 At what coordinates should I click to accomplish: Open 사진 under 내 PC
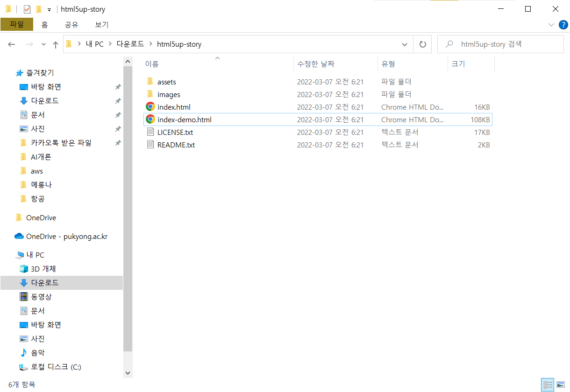[x=38, y=339]
